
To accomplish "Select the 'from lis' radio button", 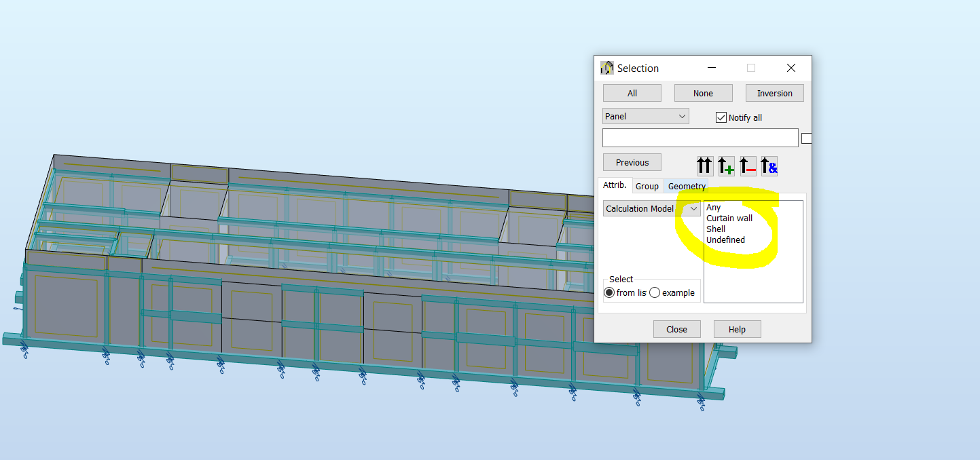I will [609, 292].
